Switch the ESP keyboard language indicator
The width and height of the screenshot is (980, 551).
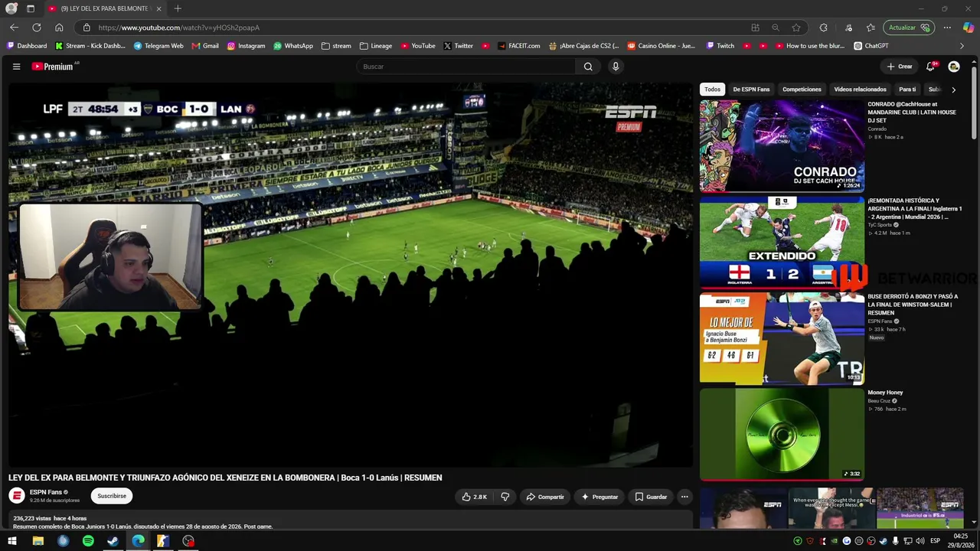935,541
